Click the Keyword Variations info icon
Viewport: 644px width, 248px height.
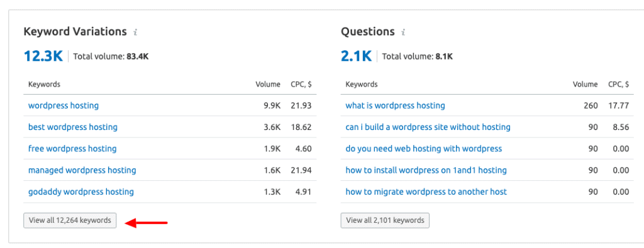(135, 32)
